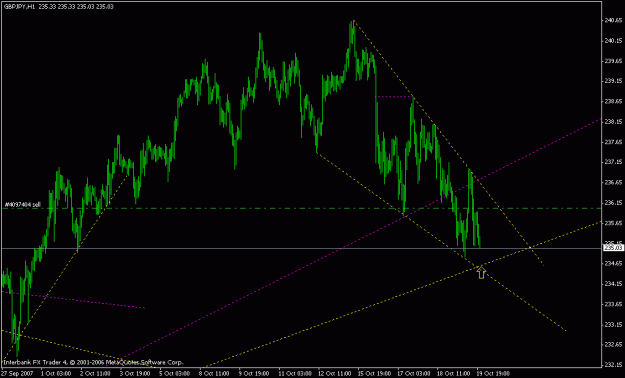This screenshot has height=378, width=625.
Task: Click the 236.65 price axis label
Action: tap(614, 182)
